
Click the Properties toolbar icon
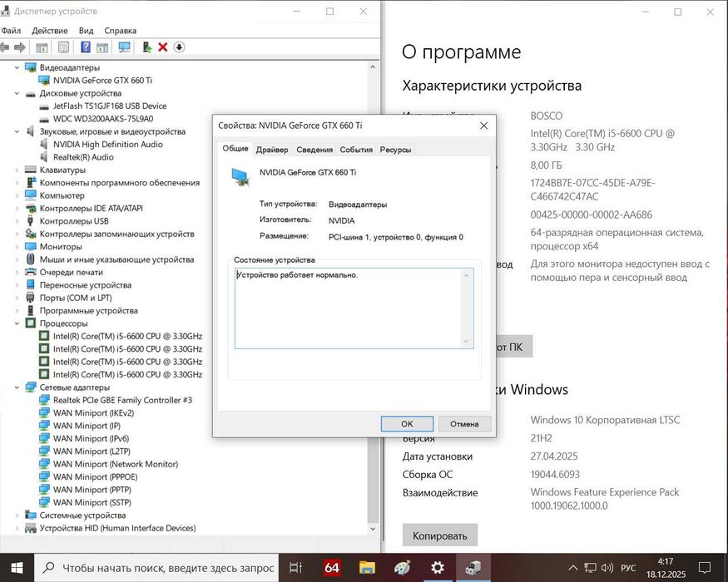click(63, 47)
